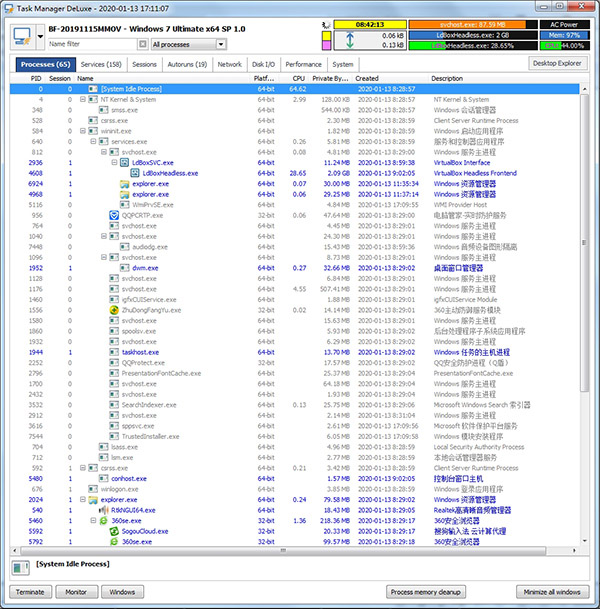600x609 pixels.
Task: Collapse the NT Kernel & System node
Action: click(83, 99)
